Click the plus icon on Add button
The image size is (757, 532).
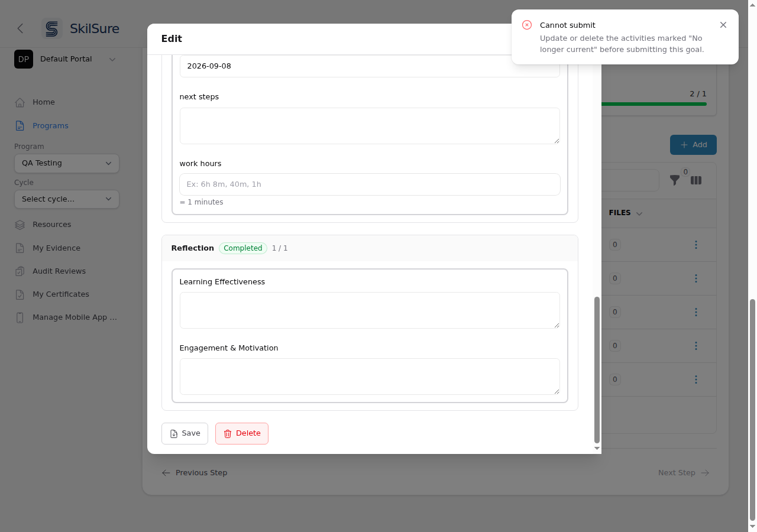coord(684,145)
